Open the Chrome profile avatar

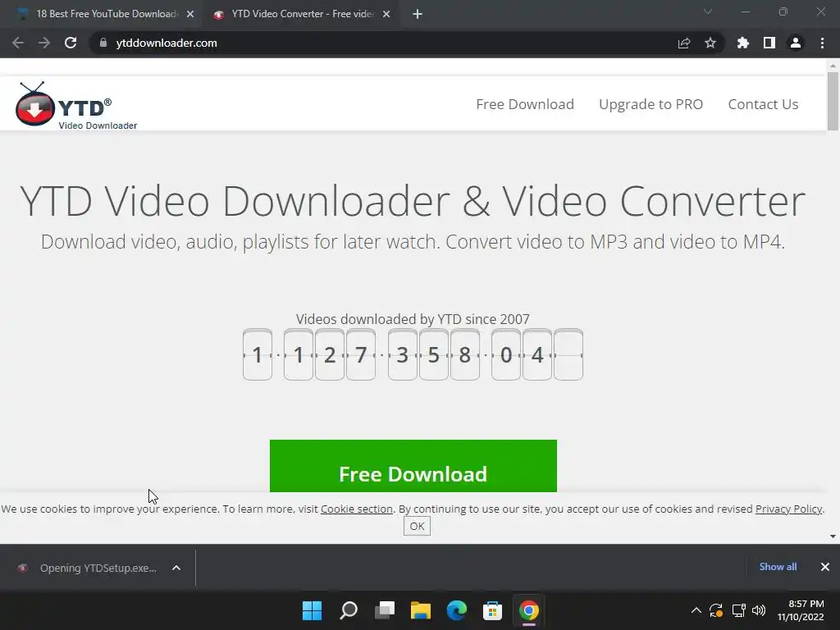point(796,43)
